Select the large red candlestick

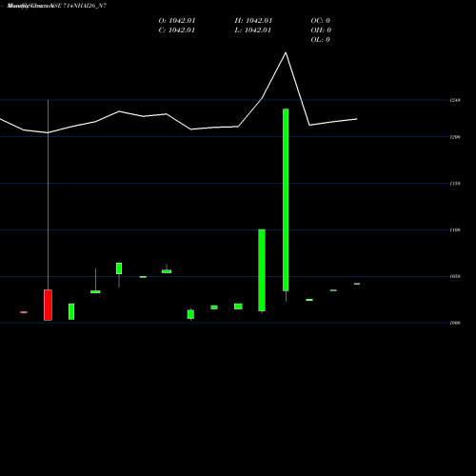(48, 305)
